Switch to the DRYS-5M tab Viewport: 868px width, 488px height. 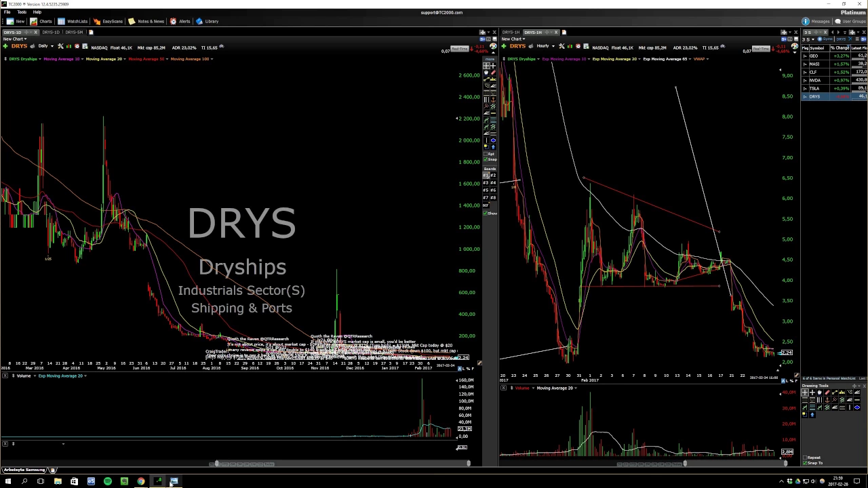74,32
